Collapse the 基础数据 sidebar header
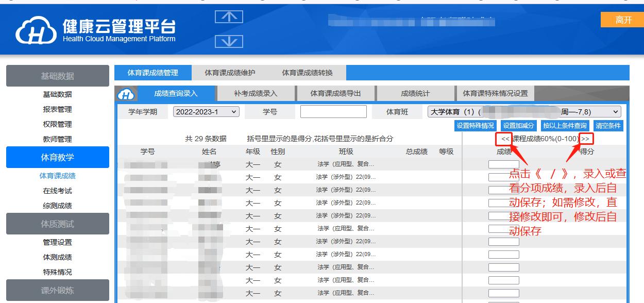 click(x=58, y=76)
